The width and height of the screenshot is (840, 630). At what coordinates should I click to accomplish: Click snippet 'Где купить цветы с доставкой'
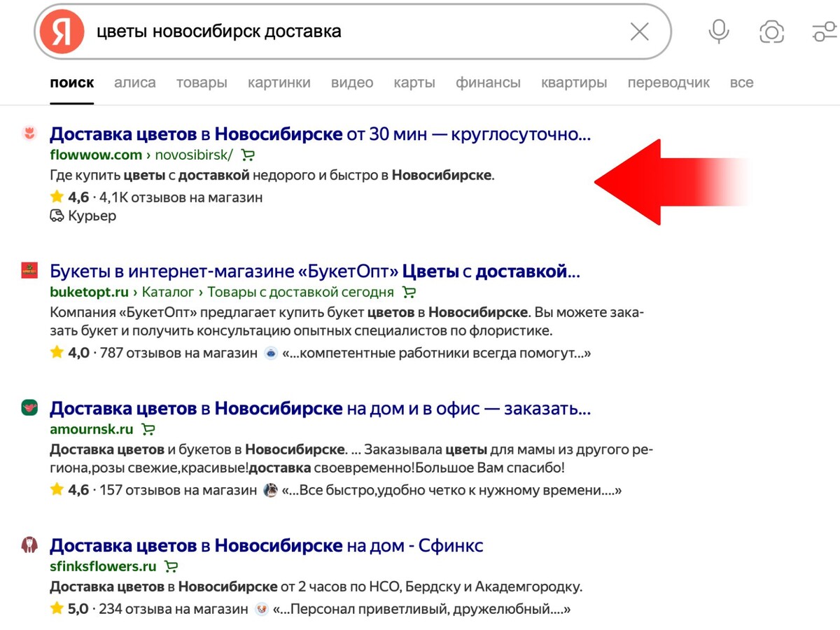point(272,176)
